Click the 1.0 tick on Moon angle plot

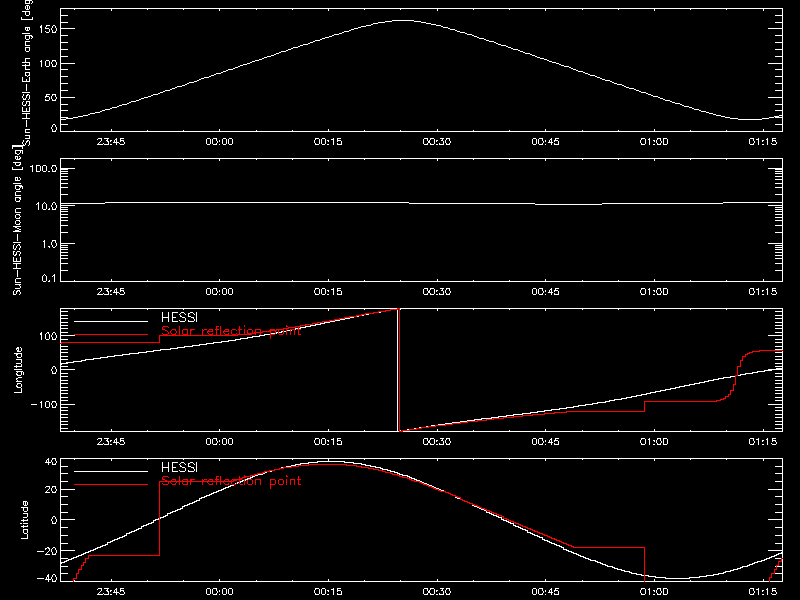(49, 244)
